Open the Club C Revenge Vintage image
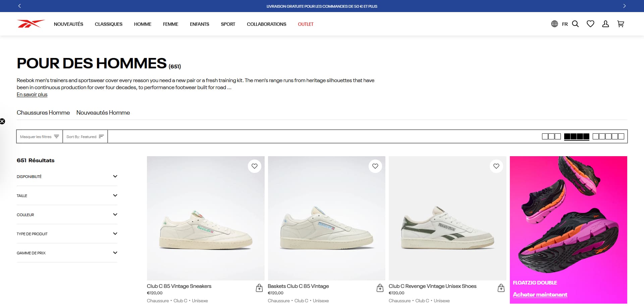Viewport: 644px width, 308px height. [447, 218]
